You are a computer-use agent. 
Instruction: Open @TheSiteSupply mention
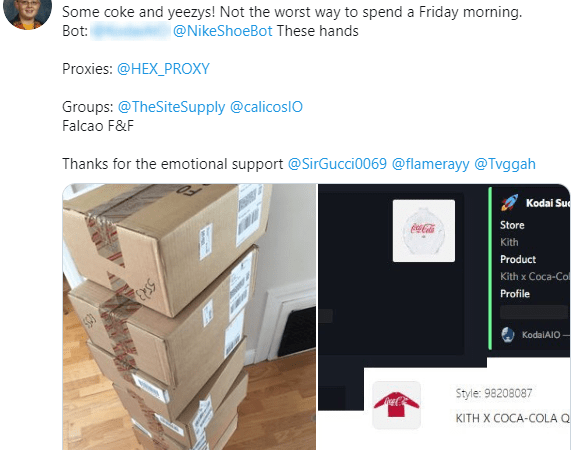tap(171, 107)
